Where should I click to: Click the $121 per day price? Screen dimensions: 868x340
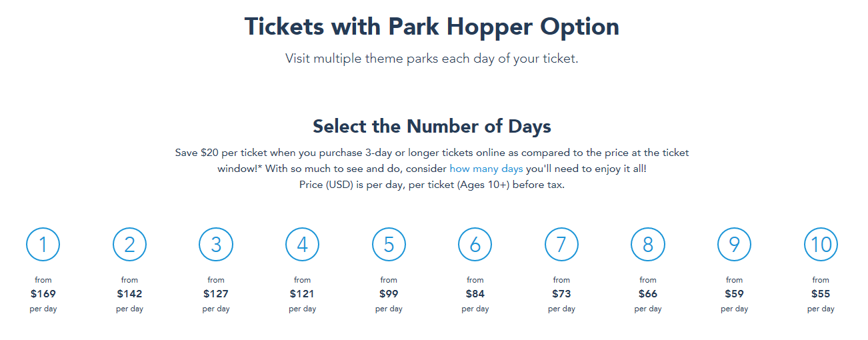coord(303,293)
